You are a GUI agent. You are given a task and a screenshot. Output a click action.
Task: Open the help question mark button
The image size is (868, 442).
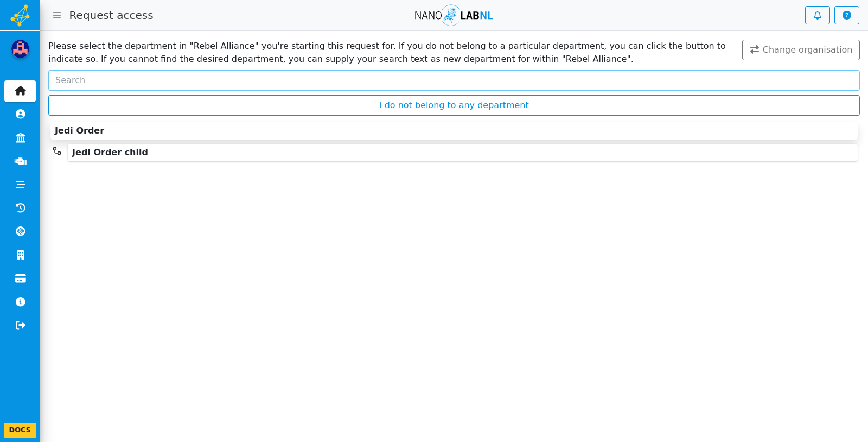846,15
